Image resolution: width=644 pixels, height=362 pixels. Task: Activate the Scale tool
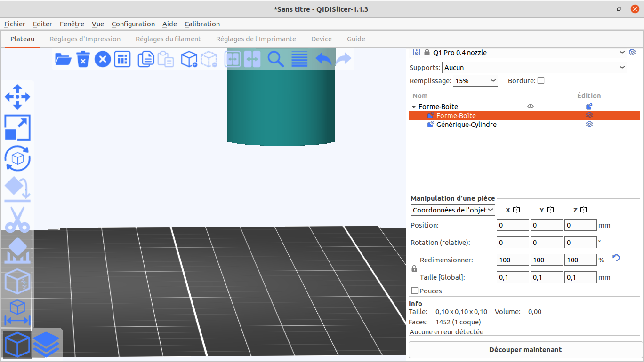(x=17, y=128)
